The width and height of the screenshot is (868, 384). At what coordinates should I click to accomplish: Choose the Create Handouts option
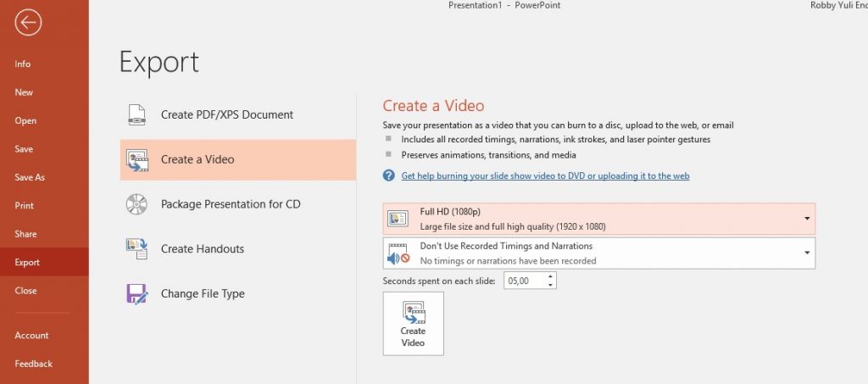238,249
